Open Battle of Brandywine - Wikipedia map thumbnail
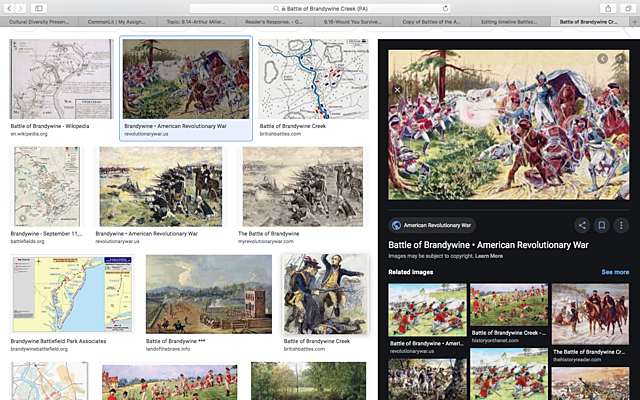640x400 pixels. click(61, 79)
